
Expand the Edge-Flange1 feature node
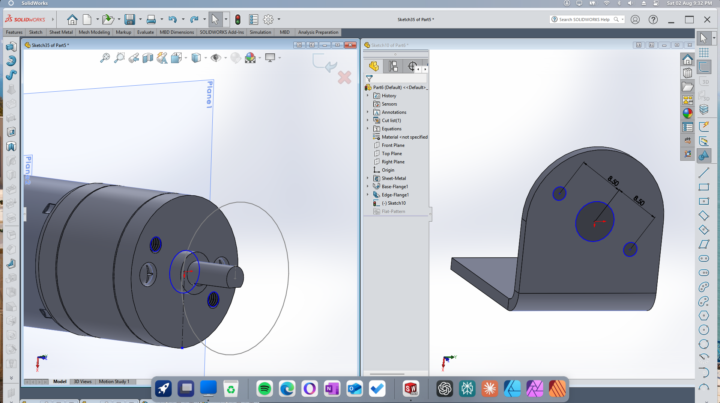pyautogui.click(x=367, y=195)
